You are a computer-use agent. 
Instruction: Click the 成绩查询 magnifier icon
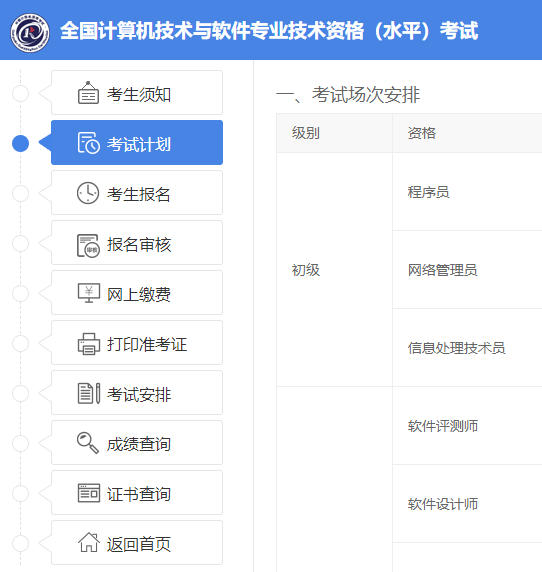(88, 443)
